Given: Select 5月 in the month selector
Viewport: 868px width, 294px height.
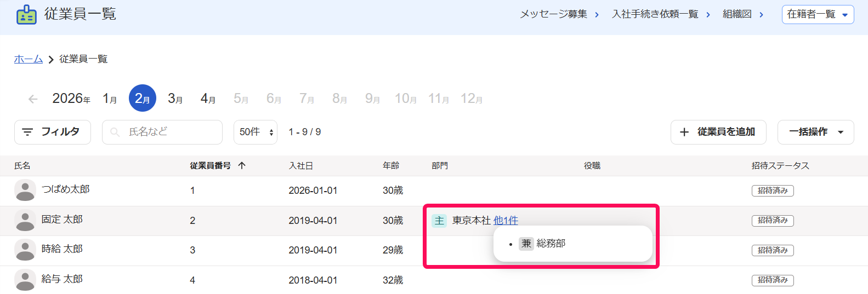Looking at the screenshot, I should pyautogui.click(x=241, y=99).
